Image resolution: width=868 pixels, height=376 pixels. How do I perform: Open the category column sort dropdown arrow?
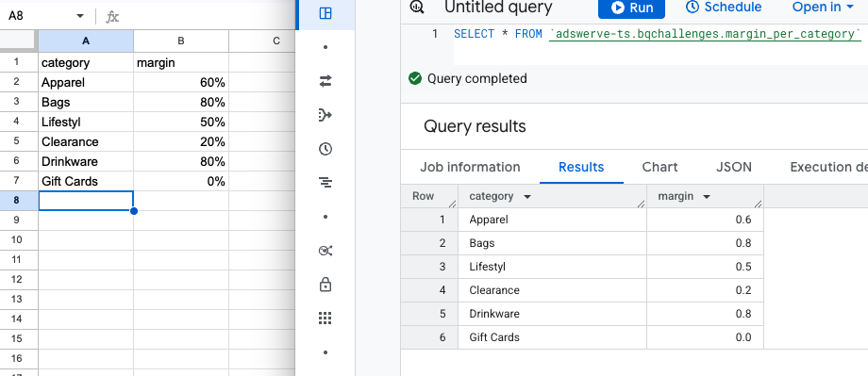click(x=527, y=197)
